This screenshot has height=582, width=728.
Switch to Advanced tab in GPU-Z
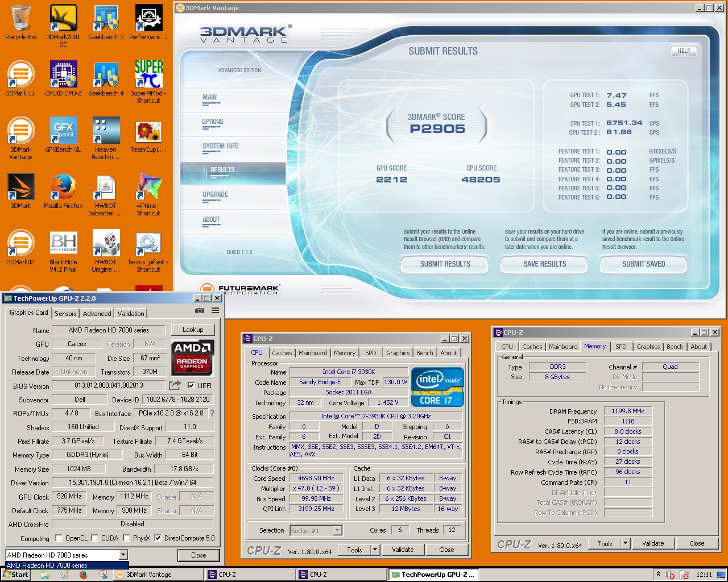click(97, 313)
